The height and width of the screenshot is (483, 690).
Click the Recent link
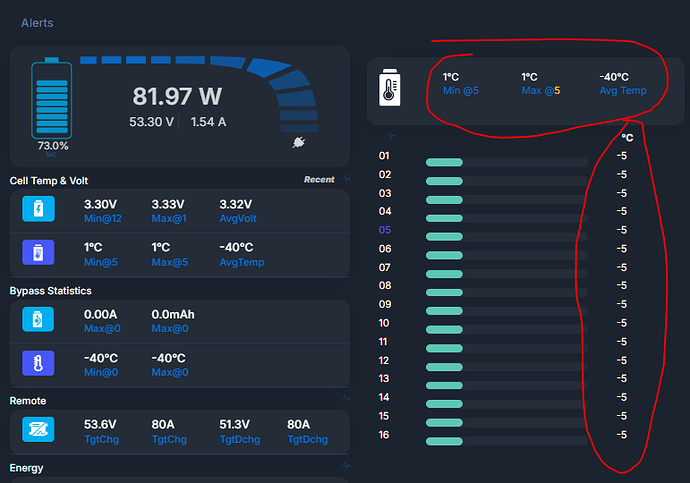coord(319,180)
